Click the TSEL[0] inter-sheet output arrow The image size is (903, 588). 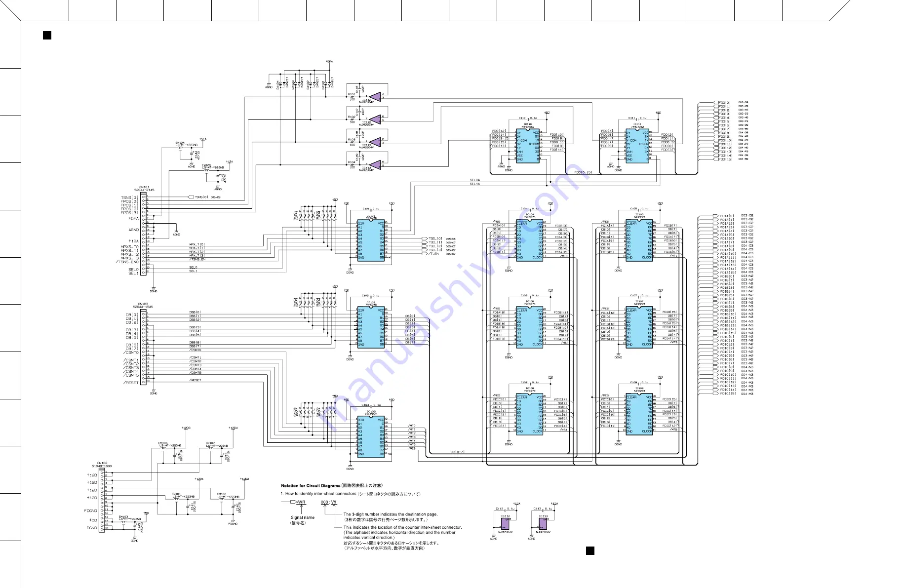[424, 239]
